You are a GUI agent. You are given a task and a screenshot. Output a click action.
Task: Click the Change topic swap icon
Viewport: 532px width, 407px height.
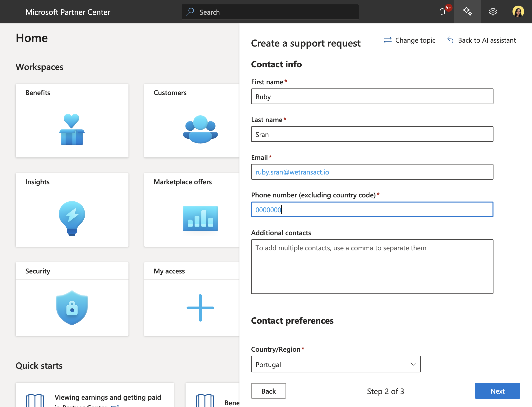tap(387, 40)
